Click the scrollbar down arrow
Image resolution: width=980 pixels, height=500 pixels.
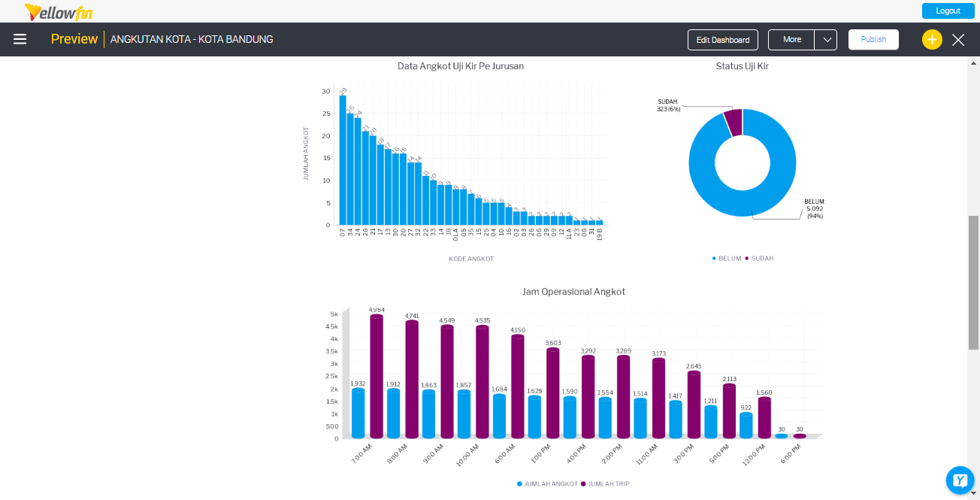[x=973, y=493]
